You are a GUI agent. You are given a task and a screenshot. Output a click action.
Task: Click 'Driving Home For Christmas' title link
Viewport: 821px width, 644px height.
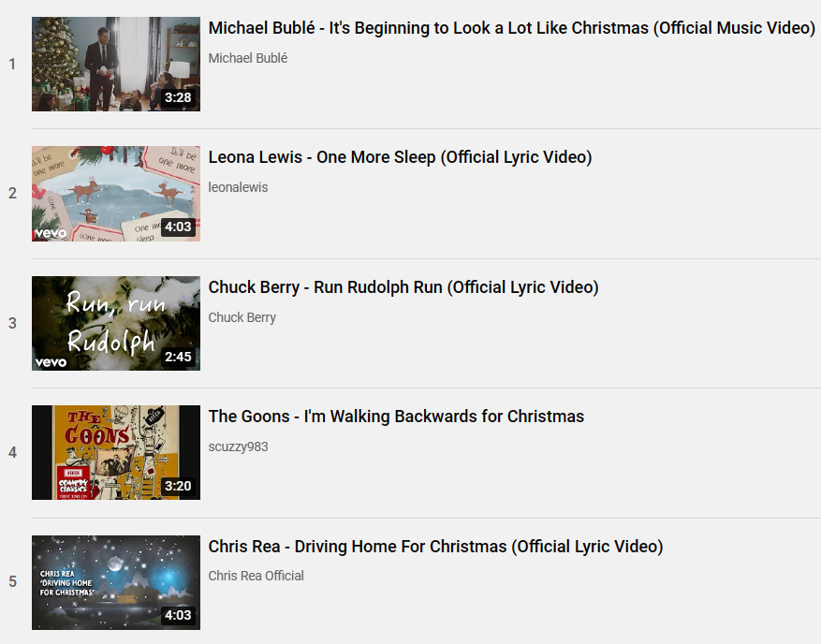pos(435,547)
